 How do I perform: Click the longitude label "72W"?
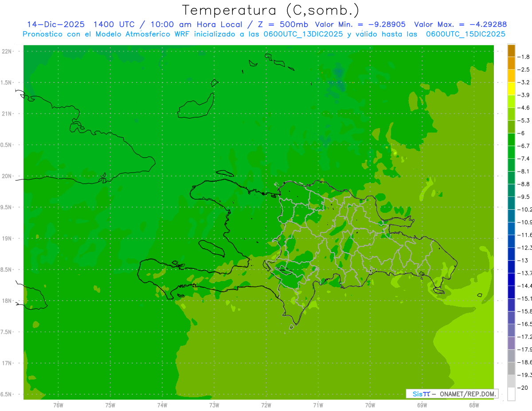[x=266, y=405]
